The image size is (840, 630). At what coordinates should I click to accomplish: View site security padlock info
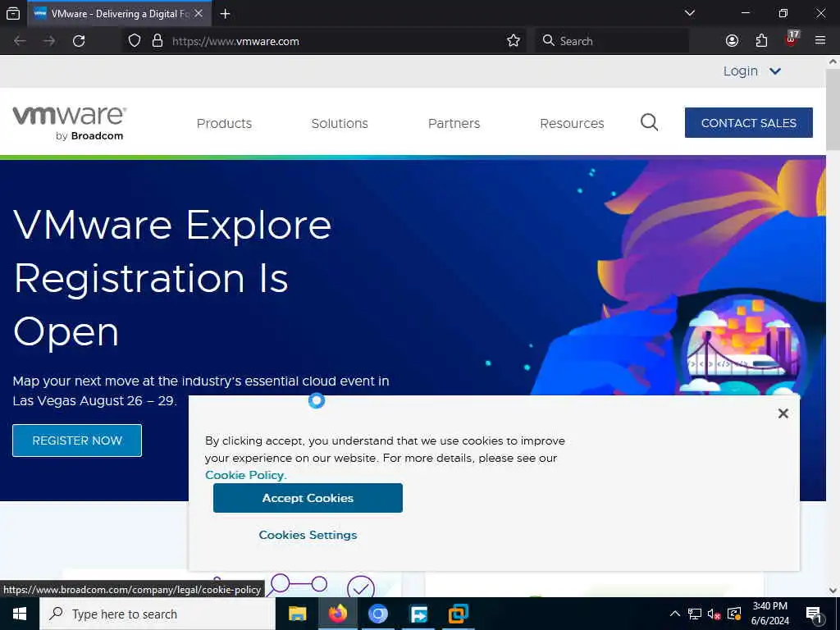click(x=157, y=41)
